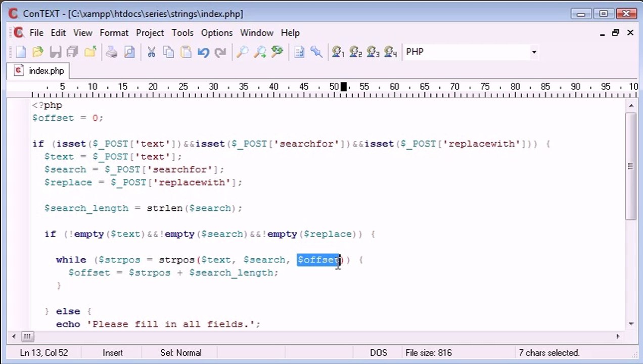This screenshot has height=364, width=643.
Task: Copy the selection to clipboard
Action: 168,52
